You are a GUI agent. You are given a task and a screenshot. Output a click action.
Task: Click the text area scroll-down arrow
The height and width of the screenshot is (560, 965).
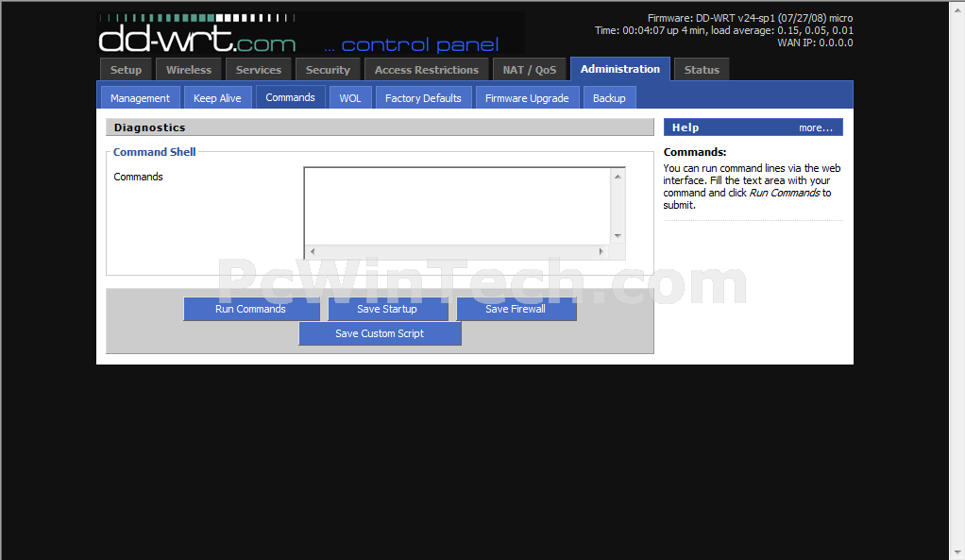coord(618,236)
